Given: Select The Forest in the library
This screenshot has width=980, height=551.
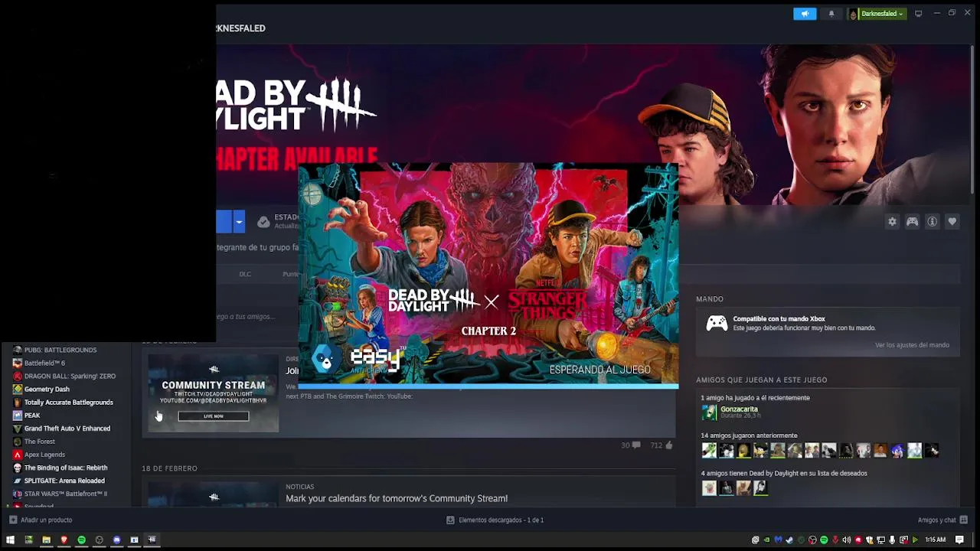Looking at the screenshot, I should click(40, 441).
